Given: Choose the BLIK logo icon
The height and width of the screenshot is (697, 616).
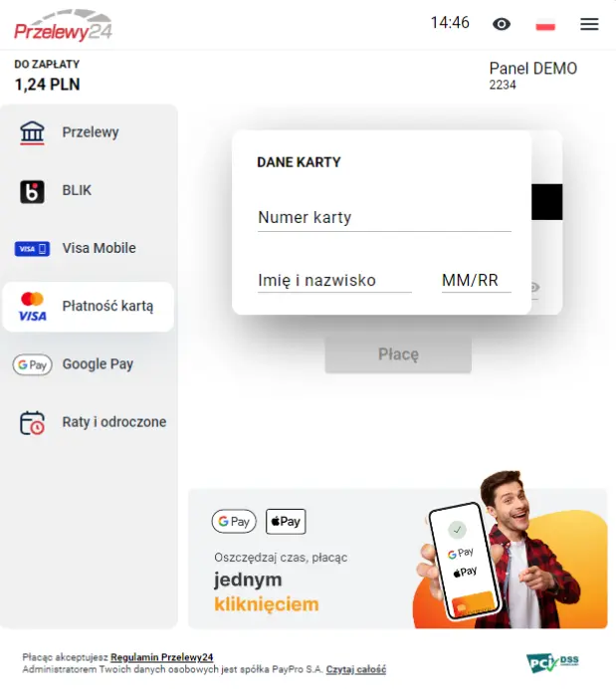Looking at the screenshot, I should [x=32, y=191].
